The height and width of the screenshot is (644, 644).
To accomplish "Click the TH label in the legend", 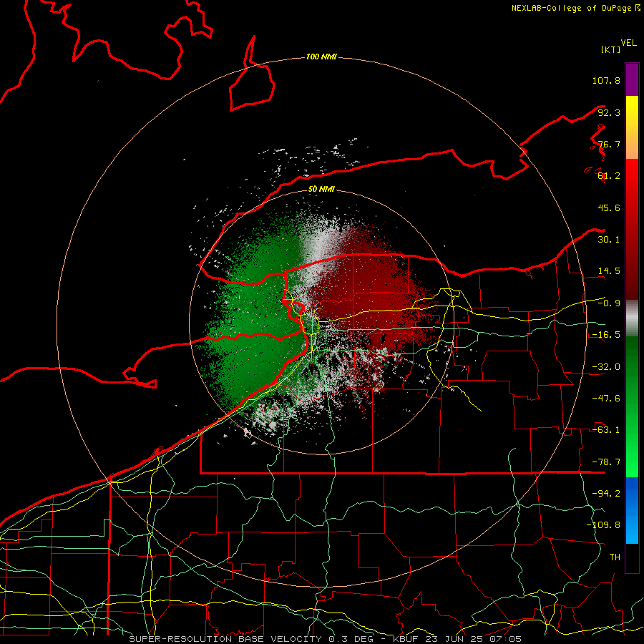I will click(x=615, y=557).
